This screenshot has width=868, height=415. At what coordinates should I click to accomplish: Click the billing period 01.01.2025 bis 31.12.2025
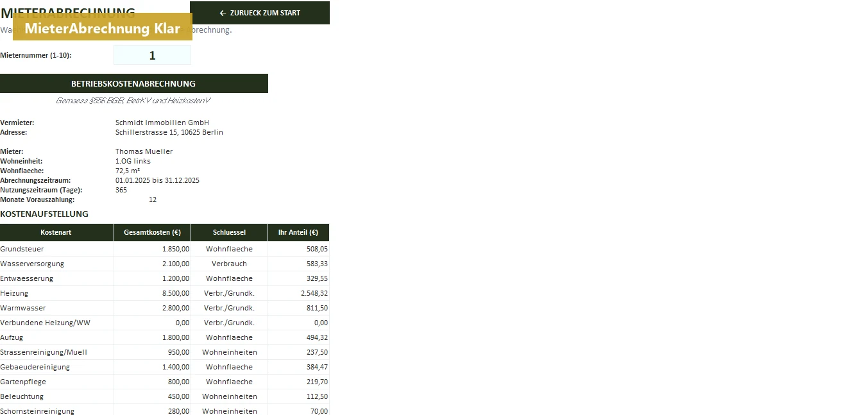coord(157,180)
